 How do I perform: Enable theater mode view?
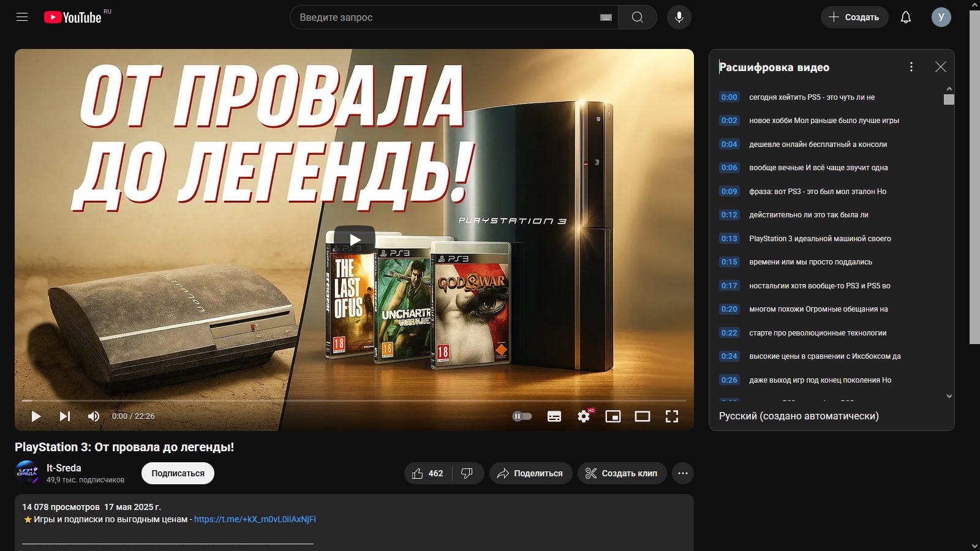click(x=643, y=416)
